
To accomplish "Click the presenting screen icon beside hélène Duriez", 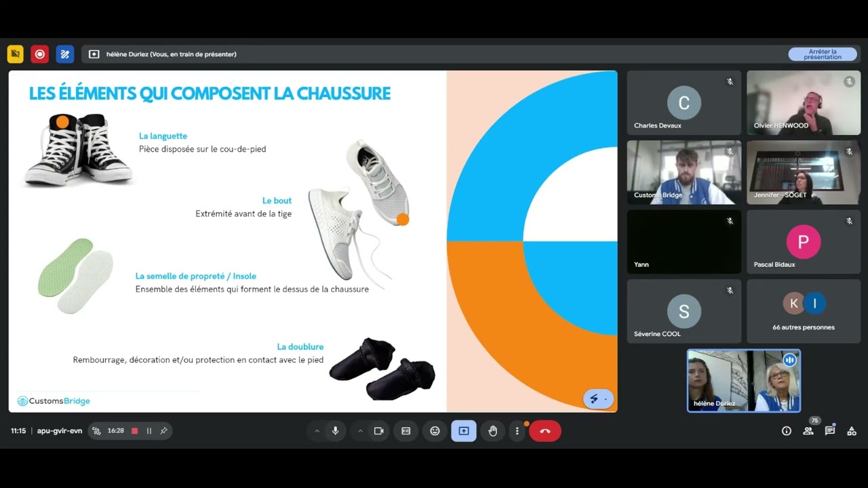I will point(94,54).
